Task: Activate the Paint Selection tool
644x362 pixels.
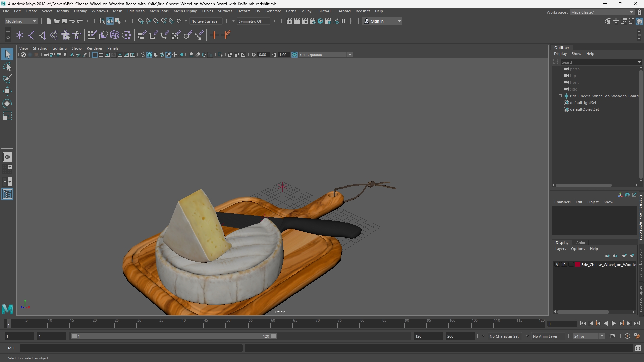Action: pyautogui.click(x=7, y=79)
